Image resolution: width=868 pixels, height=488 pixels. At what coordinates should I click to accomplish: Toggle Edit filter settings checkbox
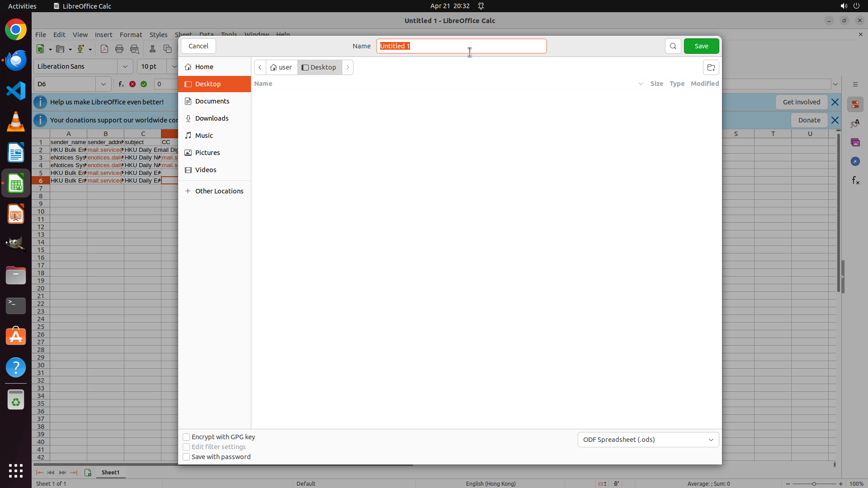tap(186, 447)
